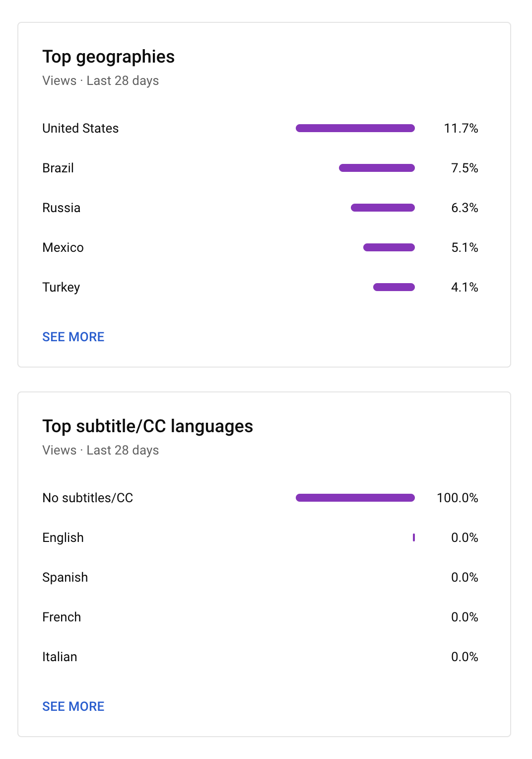The image size is (532, 759).
Task: Select the United States row label
Action: click(80, 128)
